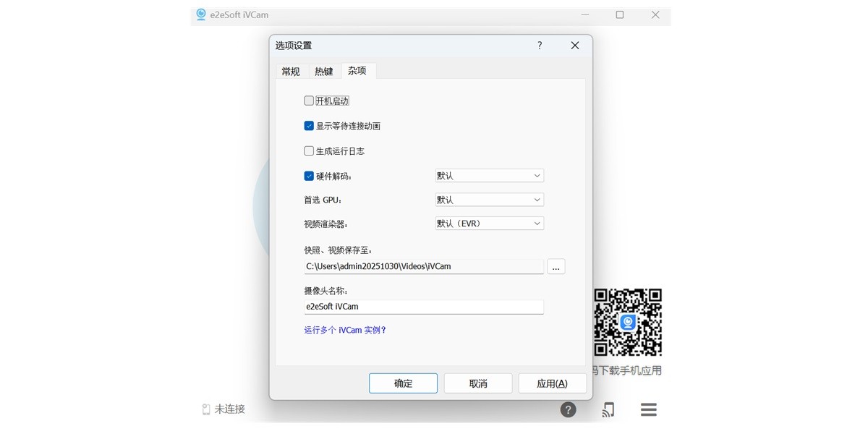Screen dimensions: 868x434
Task: Click the browse ... button for save path
Action: tap(556, 266)
